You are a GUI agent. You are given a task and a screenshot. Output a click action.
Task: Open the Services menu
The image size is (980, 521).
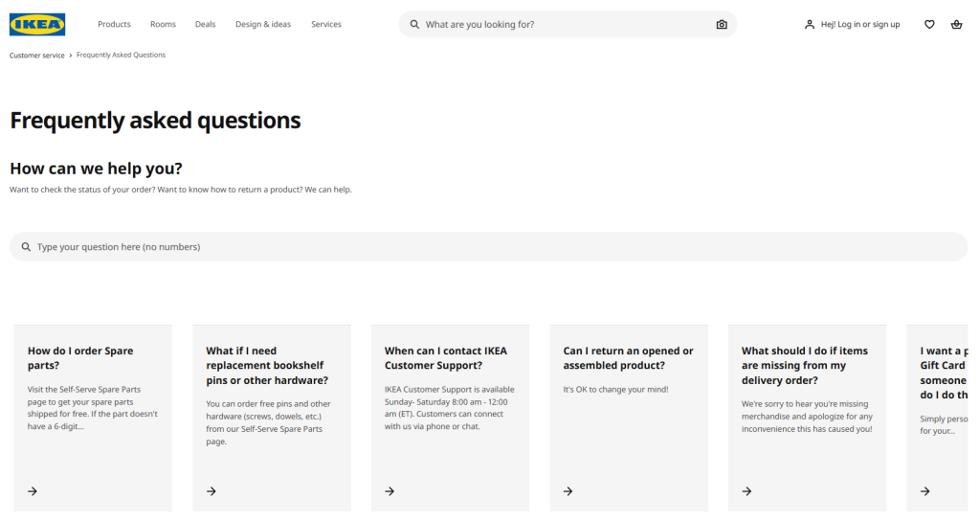click(326, 24)
